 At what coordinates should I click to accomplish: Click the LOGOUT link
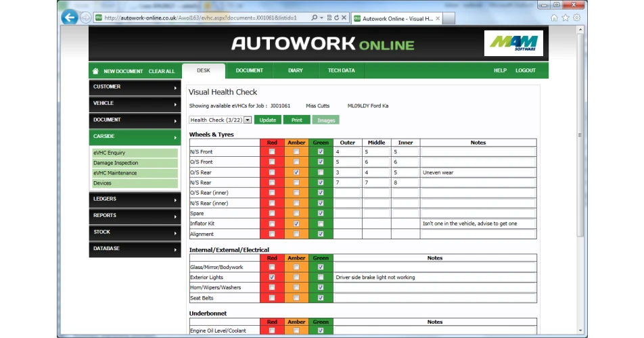click(x=526, y=70)
